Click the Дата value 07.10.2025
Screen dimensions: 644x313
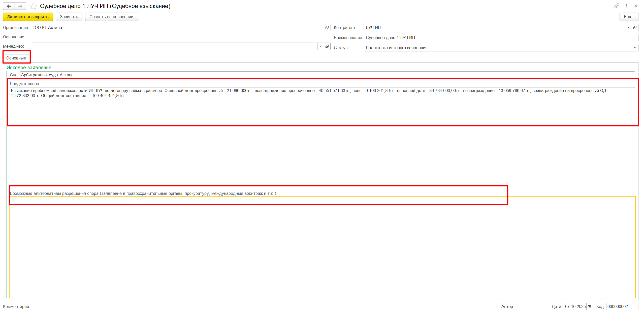tap(575, 306)
